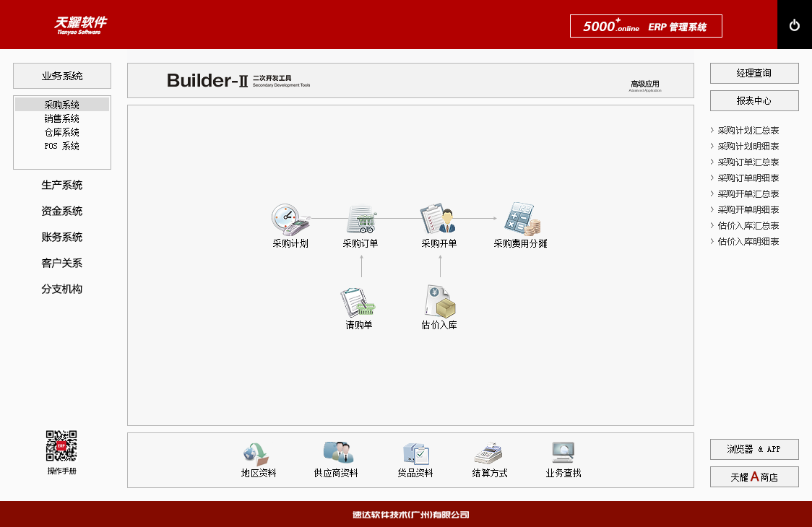Expand the 资金系统 section
The width and height of the screenshot is (812, 527).
click(62, 212)
